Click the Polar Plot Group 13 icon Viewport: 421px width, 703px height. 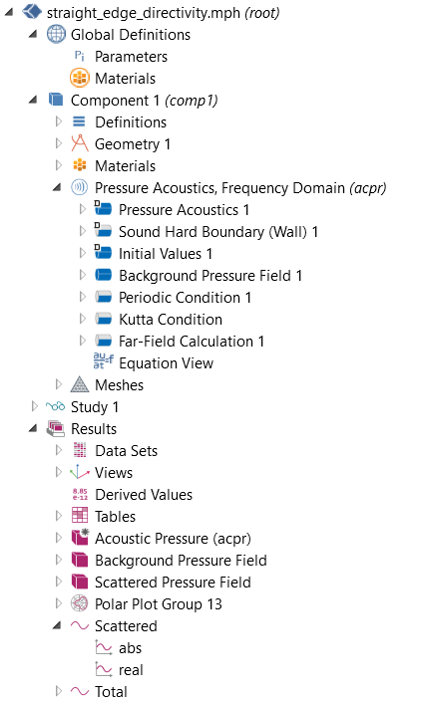(79, 603)
